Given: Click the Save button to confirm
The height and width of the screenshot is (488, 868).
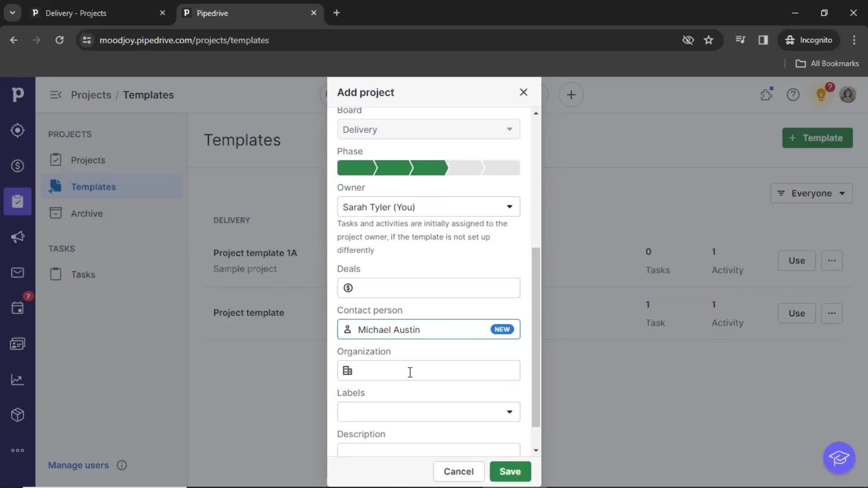Looking at the screenshot, I should click(x=510, y=471).
